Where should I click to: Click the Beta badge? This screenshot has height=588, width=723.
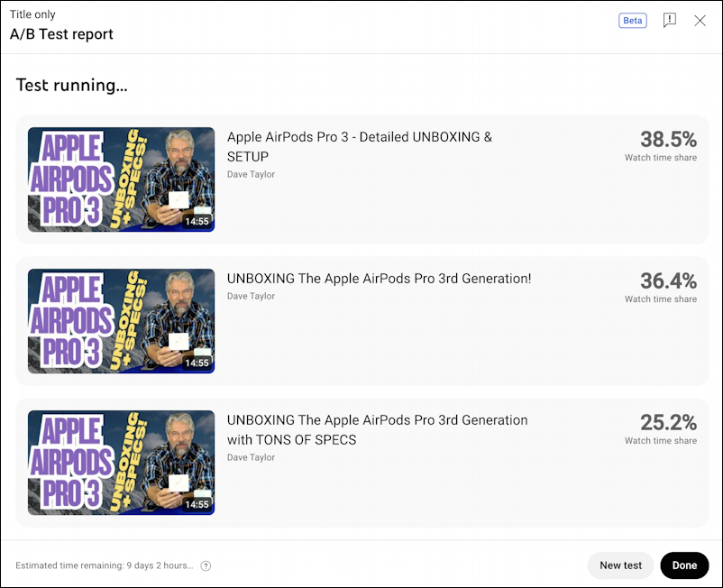click(633, 20)
